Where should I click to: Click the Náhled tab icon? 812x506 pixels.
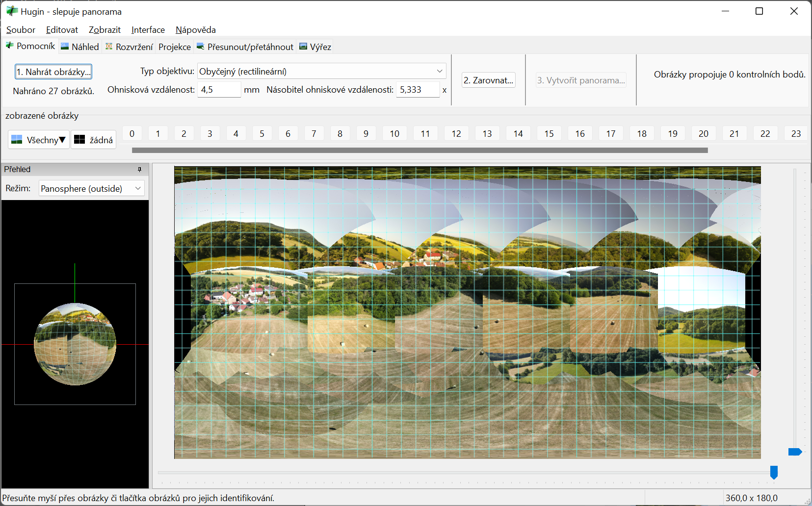click(x=65, y=47)
